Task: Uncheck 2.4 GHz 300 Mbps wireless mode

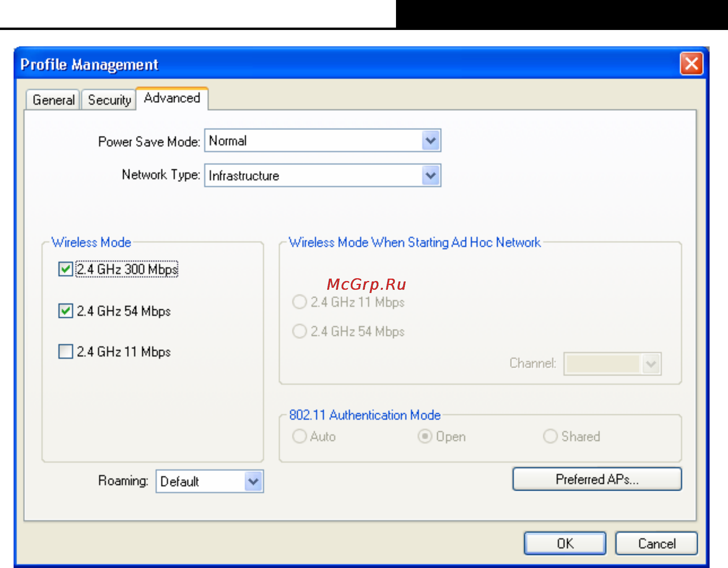Action: point(66,269)
